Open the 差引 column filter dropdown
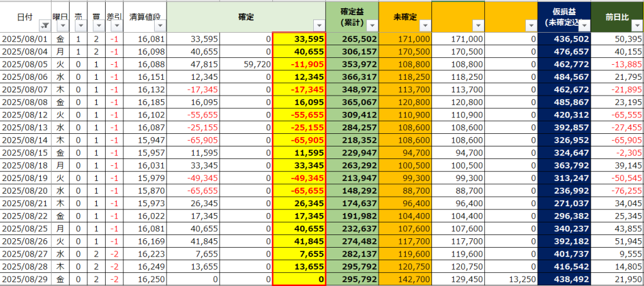 (116, 26)
